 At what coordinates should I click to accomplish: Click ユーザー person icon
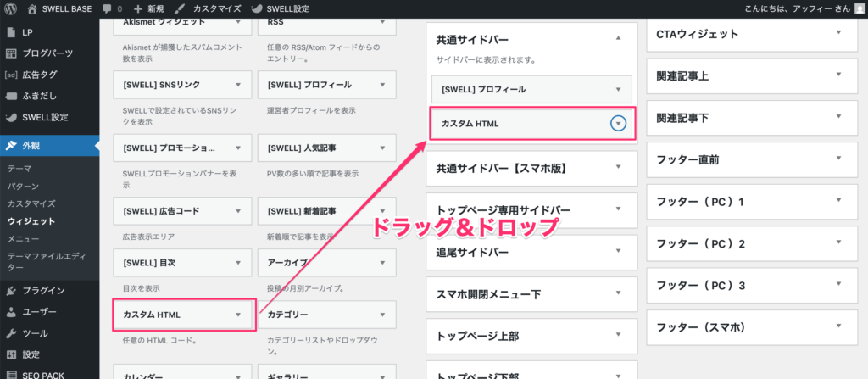pyautogui.click(x=10, y=312)
